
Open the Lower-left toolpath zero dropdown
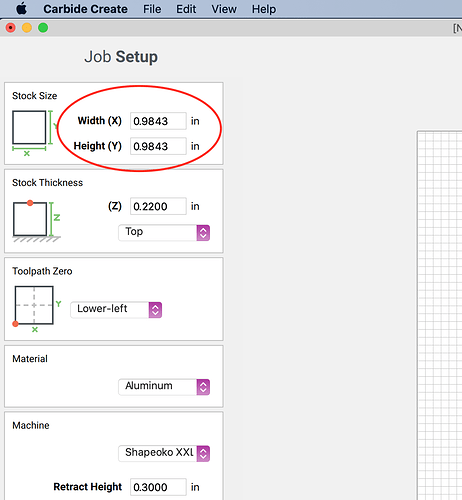116,310
